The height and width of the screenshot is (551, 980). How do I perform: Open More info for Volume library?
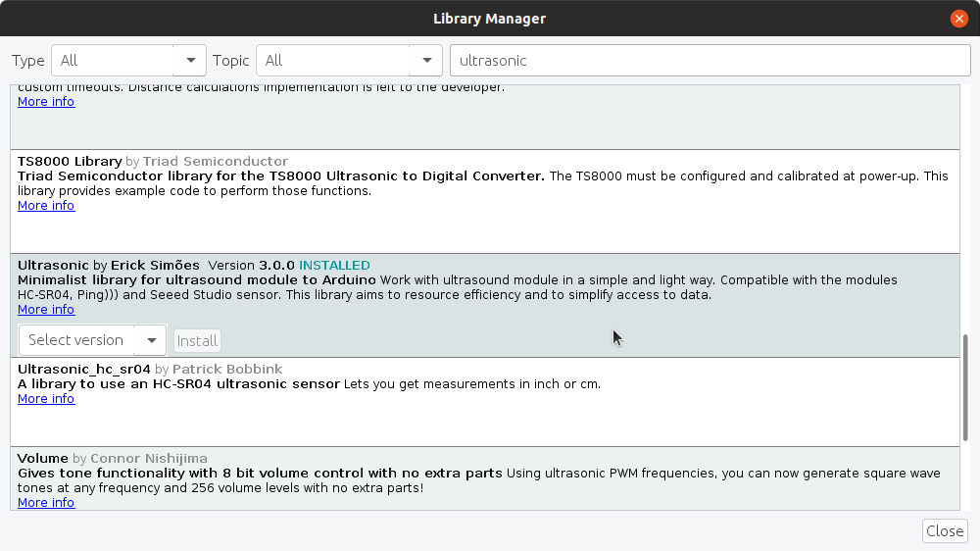46,503
